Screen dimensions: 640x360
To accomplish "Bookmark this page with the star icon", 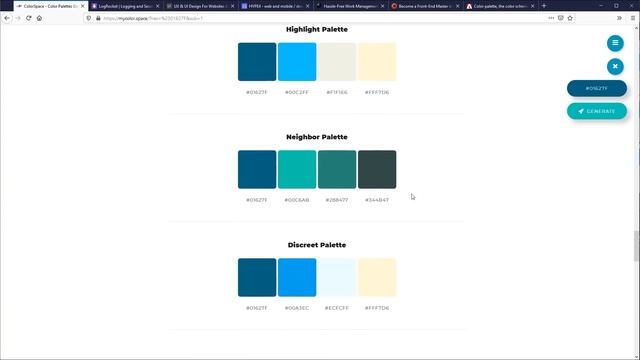I will pos(570,18).
